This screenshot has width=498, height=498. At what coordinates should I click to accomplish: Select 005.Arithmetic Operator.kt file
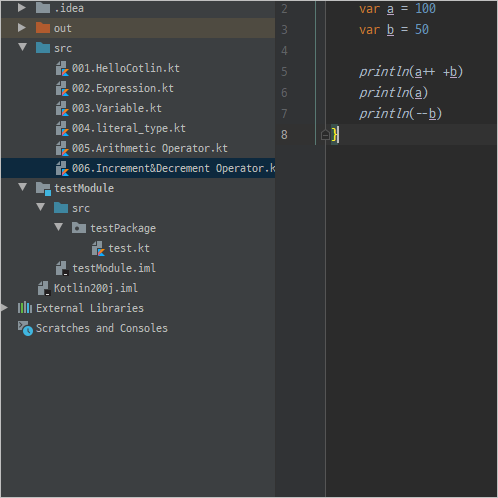coord(138,148)
